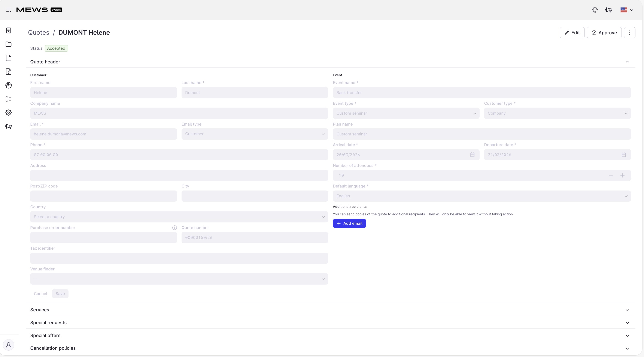This screenshot has height=357, width=644.
Task: Open the sort list icon in sidebar
Action: point(9,99)
